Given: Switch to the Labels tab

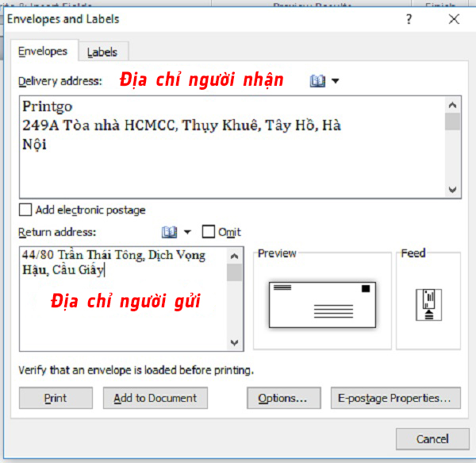Looking at the screenshot, I should (102, 52).
